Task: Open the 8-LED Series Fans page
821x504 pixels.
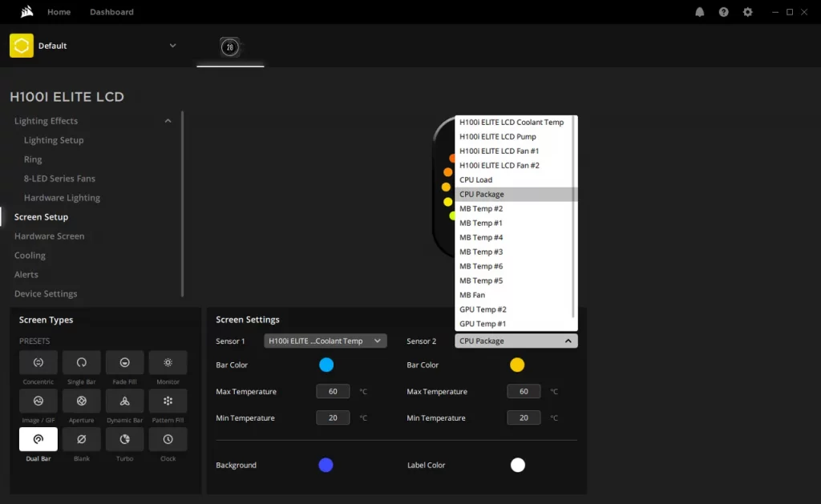Action: point(59,179)
